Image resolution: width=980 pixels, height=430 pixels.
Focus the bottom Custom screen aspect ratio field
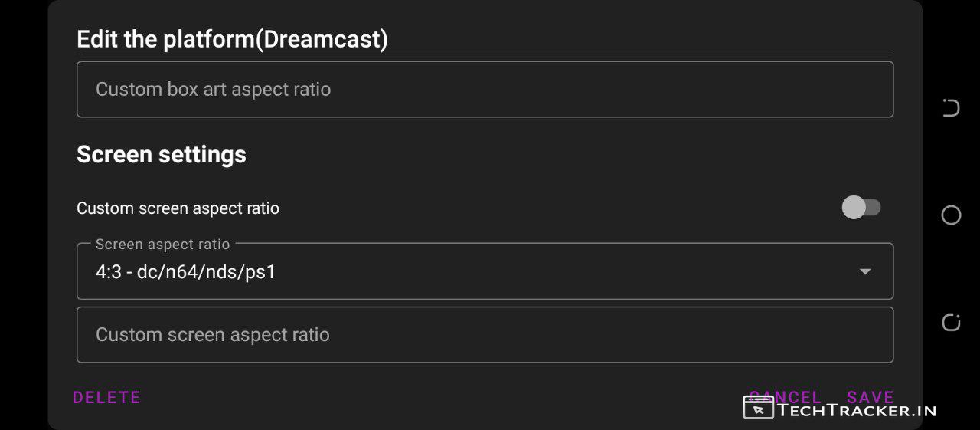(x=485, y=335)
